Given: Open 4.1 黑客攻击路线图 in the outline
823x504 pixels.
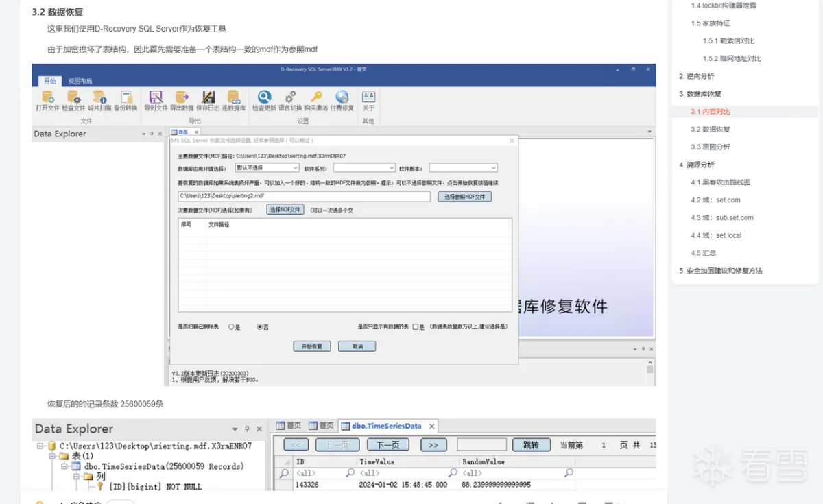Looking at the screenshot, I should click(721, 182).
